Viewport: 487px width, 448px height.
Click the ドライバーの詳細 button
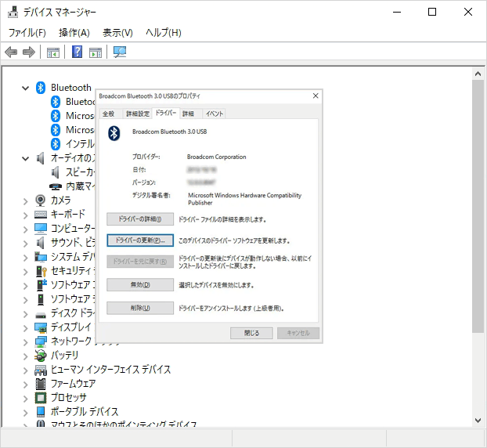point(140,219)
